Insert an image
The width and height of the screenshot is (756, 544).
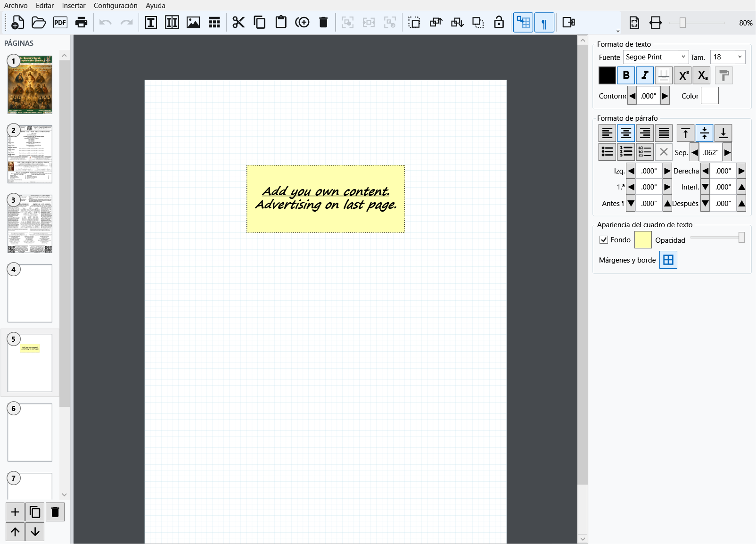(x=193, y=22)
